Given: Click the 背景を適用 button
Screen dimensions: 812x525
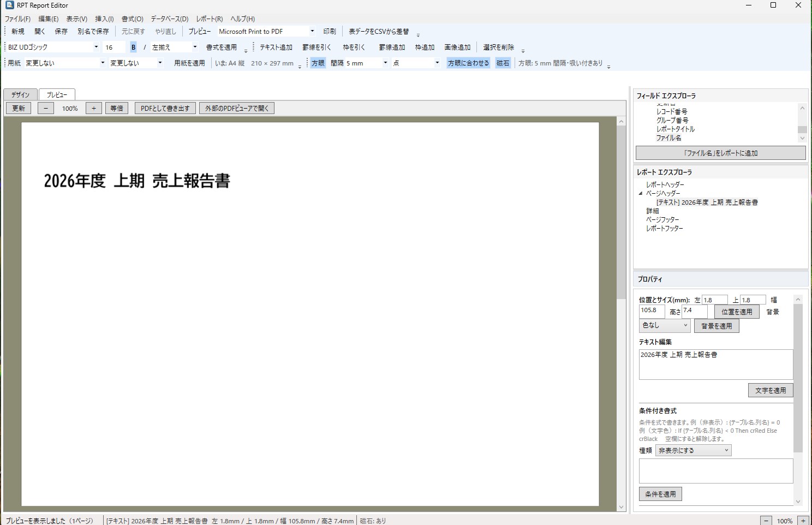Looking at the screenshot, I should pyautogui.click(x=717, y=326).
